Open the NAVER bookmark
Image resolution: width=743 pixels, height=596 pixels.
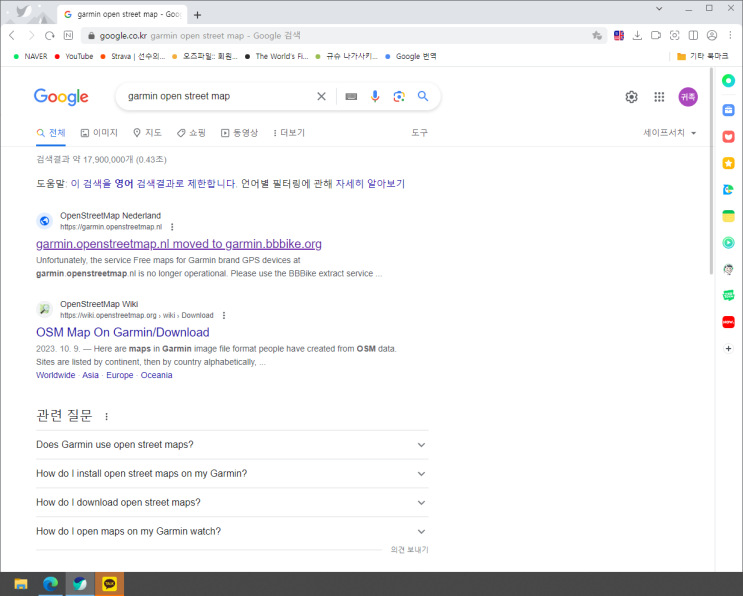[31, 56]
